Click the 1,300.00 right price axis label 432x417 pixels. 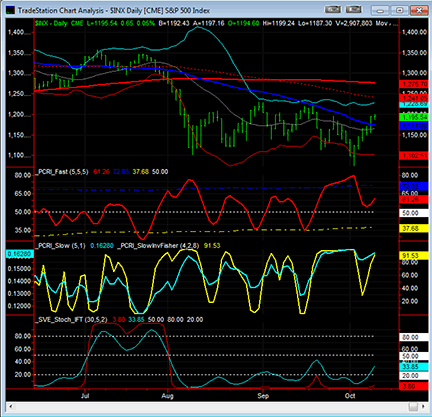[x=414, y=73]
